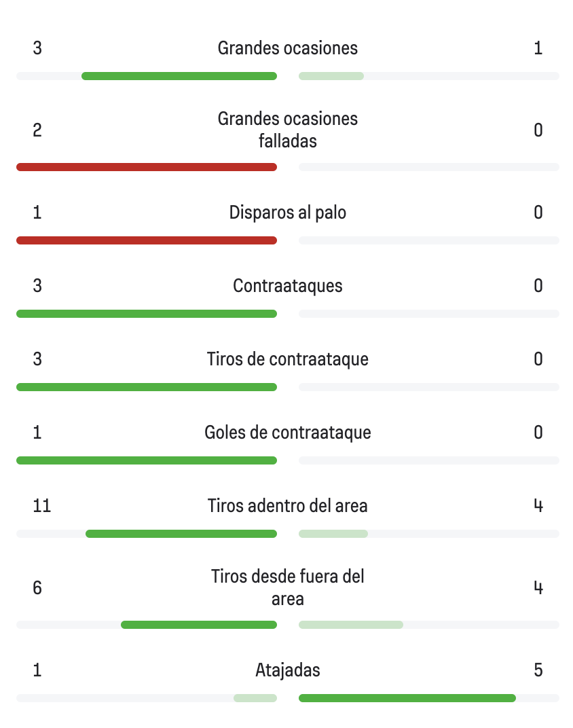
Task: Click the "Grandes ocasiones falladas" stat label
Action: point(287,130)
